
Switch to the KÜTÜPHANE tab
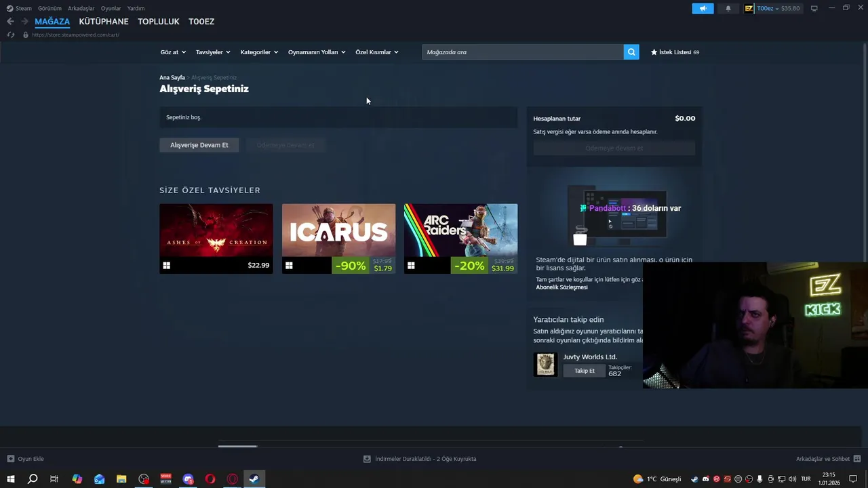click(104, 22)
